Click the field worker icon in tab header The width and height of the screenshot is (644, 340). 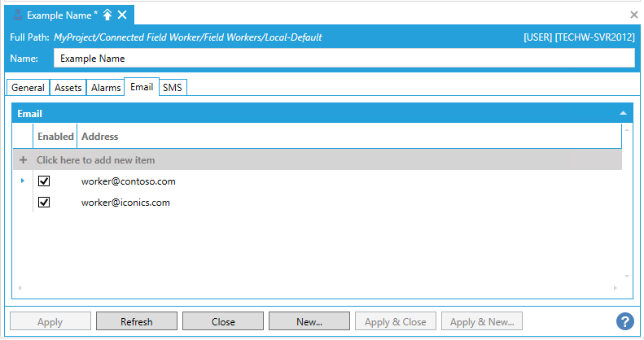click(17, 15)
